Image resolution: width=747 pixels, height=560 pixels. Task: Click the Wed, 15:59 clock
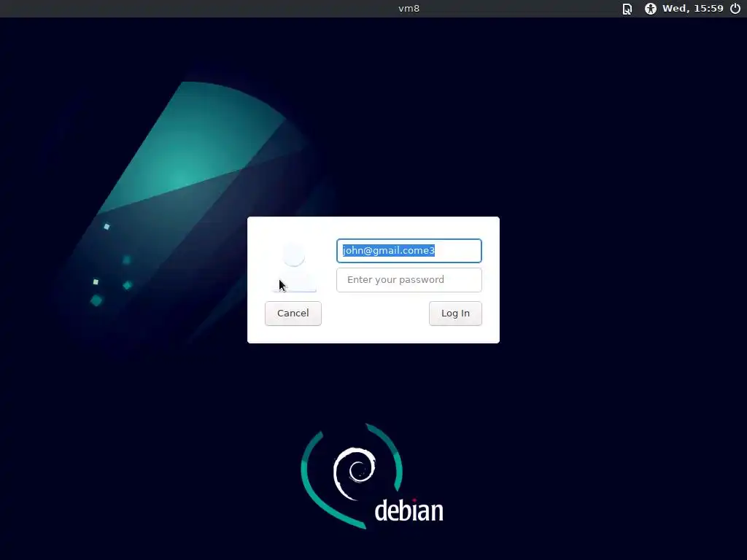pos(693,9)
